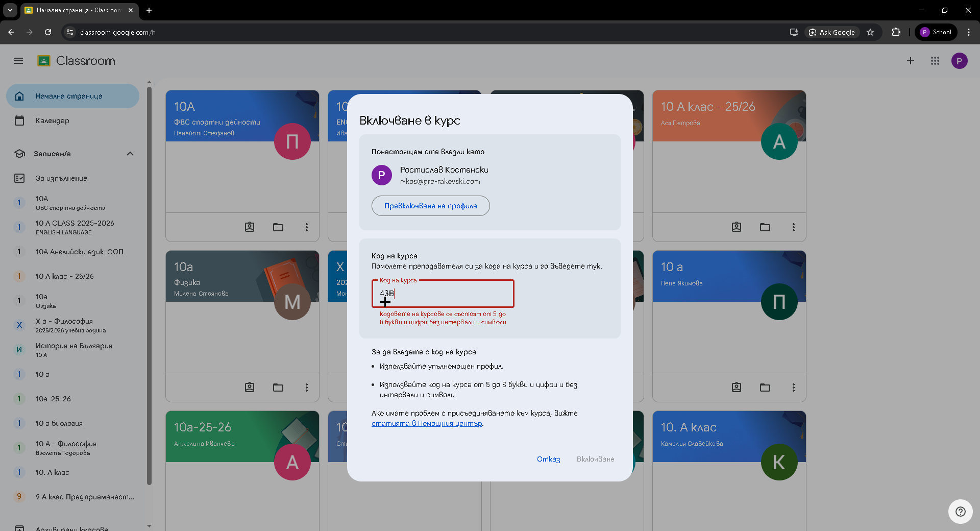Open the 10а-25-26 class card title
The height and width of the screenshot is (531, 980).
pyautogui.click(x=202, y=427)
